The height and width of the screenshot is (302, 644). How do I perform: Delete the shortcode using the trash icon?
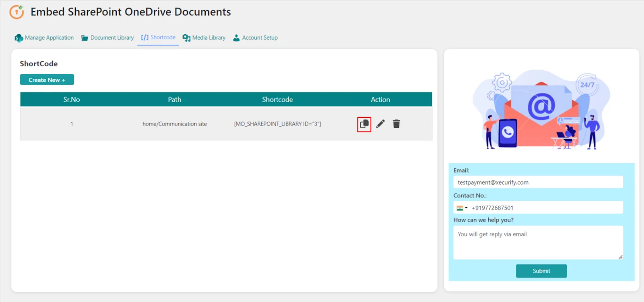click(396, 124)
